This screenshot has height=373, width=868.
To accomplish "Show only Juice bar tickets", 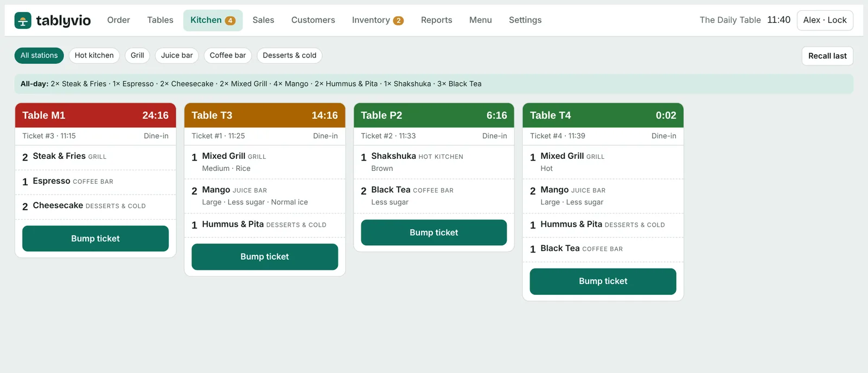I will [x=177, y=55].
